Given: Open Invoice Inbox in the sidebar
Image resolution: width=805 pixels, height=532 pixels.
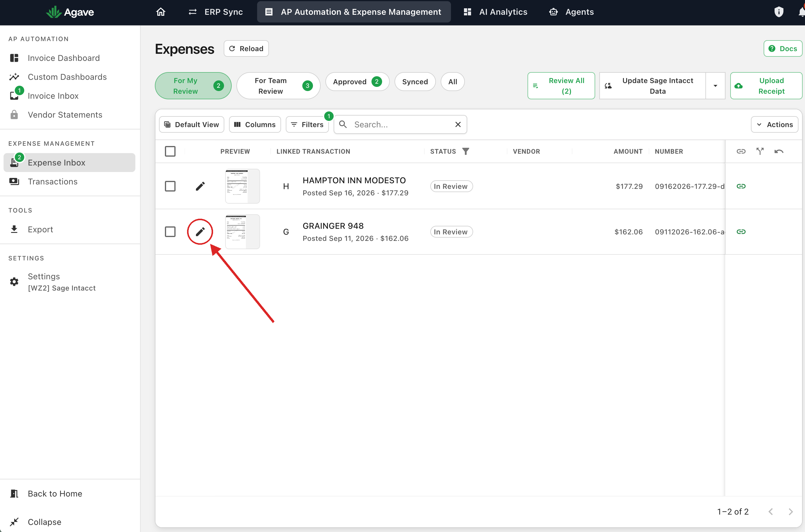Looking at the screenshot, I should click(x=69, y=96).
